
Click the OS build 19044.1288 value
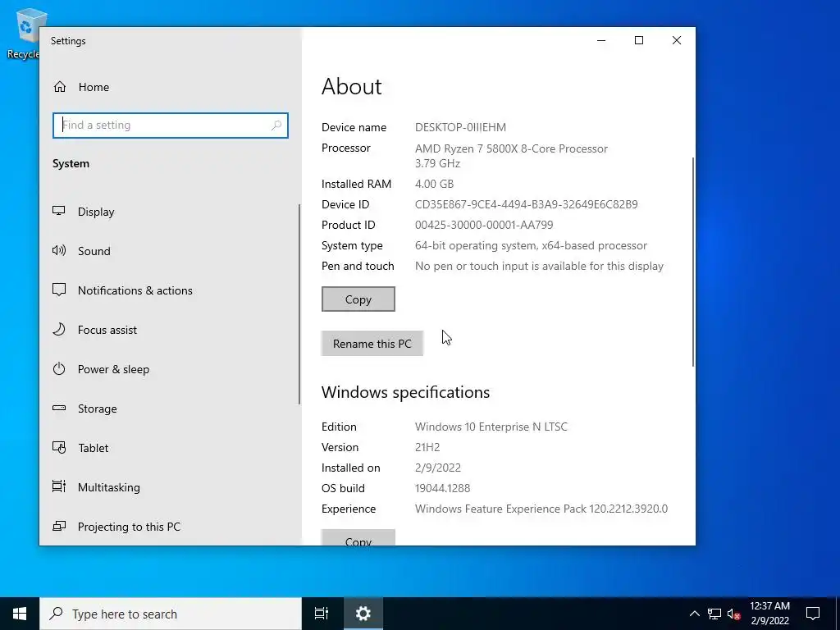[x=442, y=488]
